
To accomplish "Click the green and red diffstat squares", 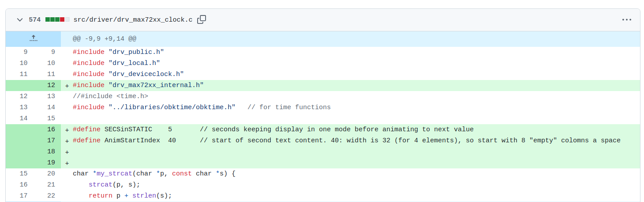I will click(x=57, y=20).
